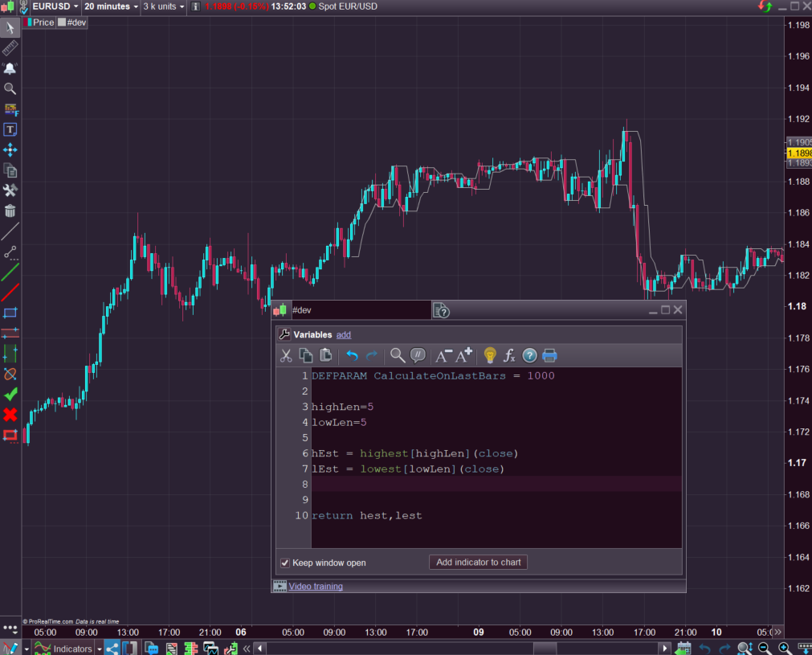The width and height of the screenshot is (812, 655).
Task: Select the text T tool in sidebar
Action: point(10,129)
